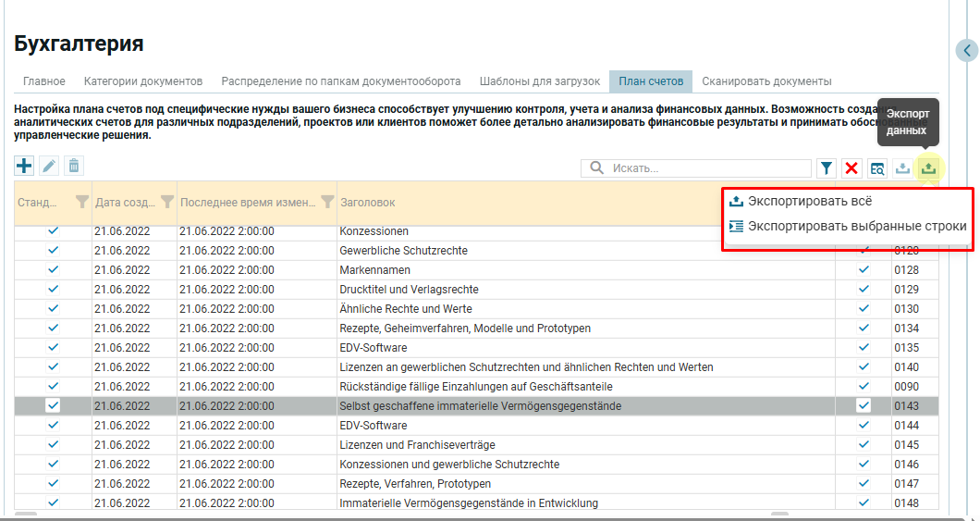This screenshot has height=521, width=980.
Task: Click the trash delete icon
Action: coord(74,166)
